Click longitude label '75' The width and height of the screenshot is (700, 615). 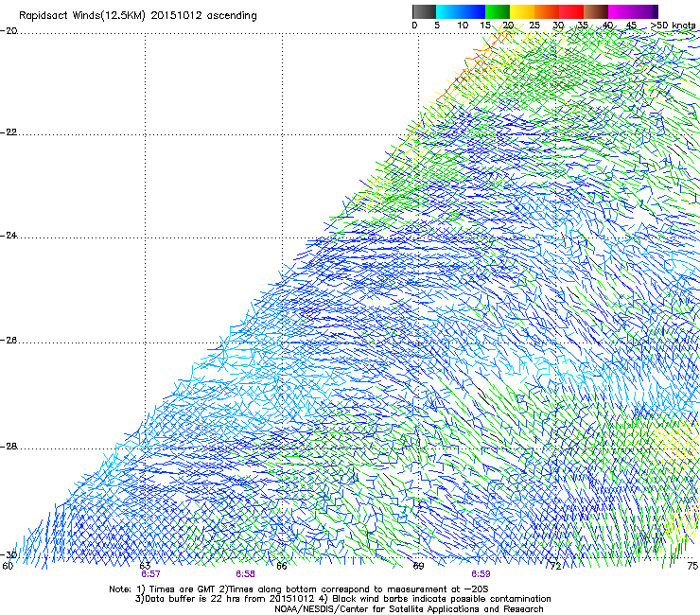coord(692,567)
